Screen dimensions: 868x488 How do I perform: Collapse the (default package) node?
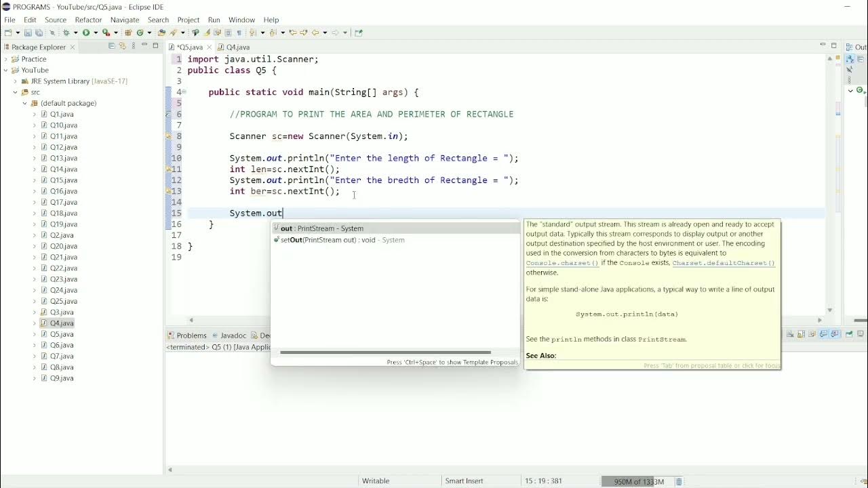coord(25,103)
